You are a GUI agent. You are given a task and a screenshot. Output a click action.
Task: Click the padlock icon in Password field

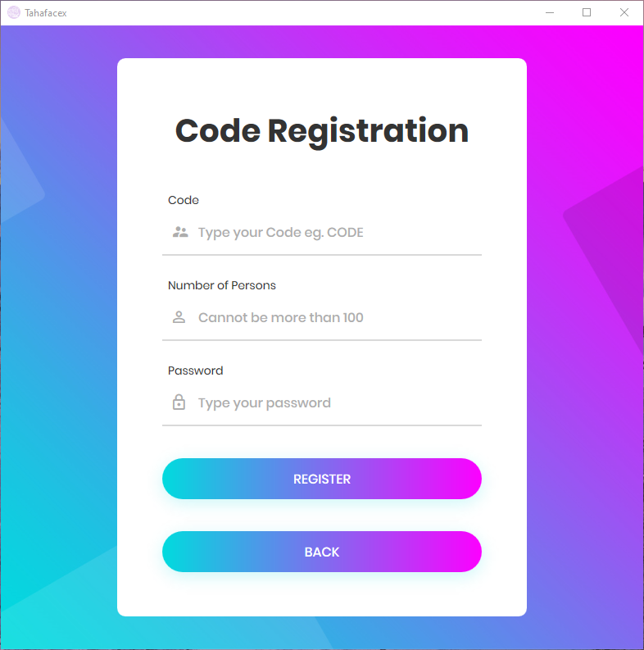point(179,402)
